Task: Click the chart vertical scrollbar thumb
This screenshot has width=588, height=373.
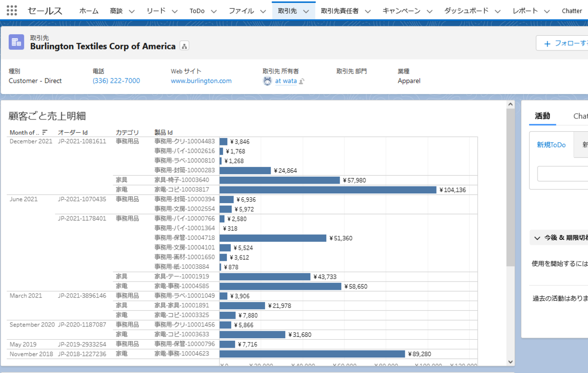Action: tap(511, 188)
